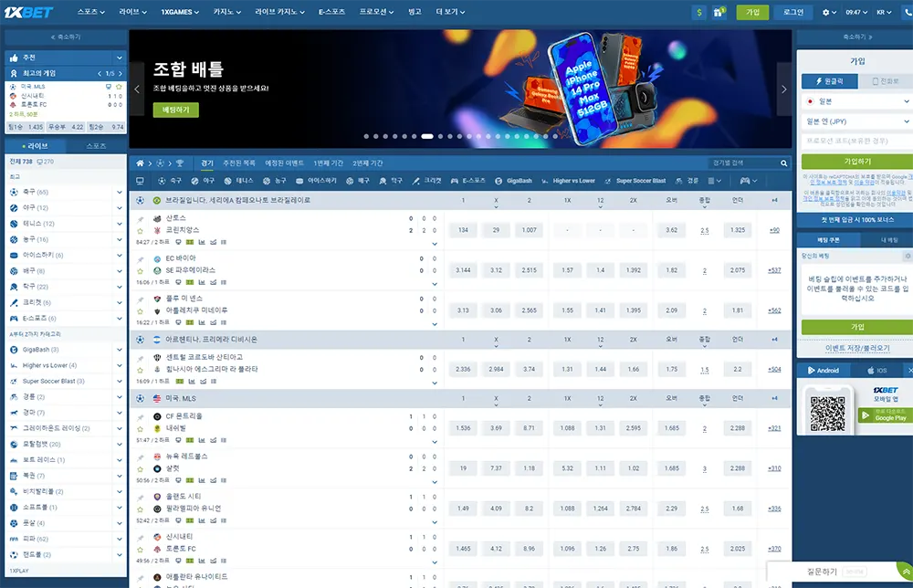Screen dimensions: 913x588
Task: Switch to the 예정된 이벤트 tab
Action: tap(284, 163)
